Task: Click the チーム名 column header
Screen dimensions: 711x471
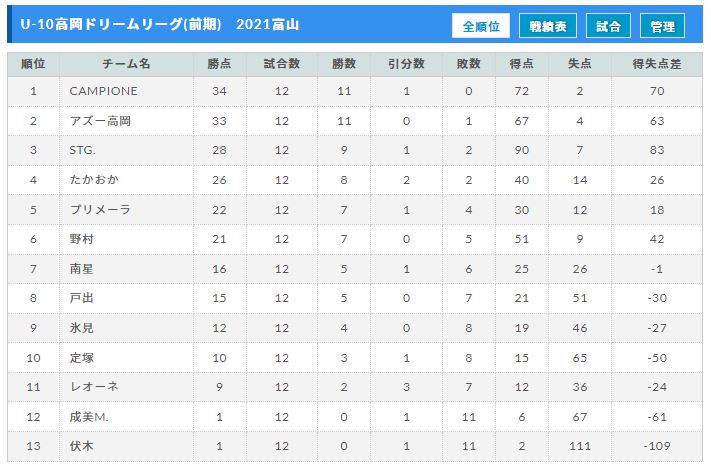Action: point(126,64)
